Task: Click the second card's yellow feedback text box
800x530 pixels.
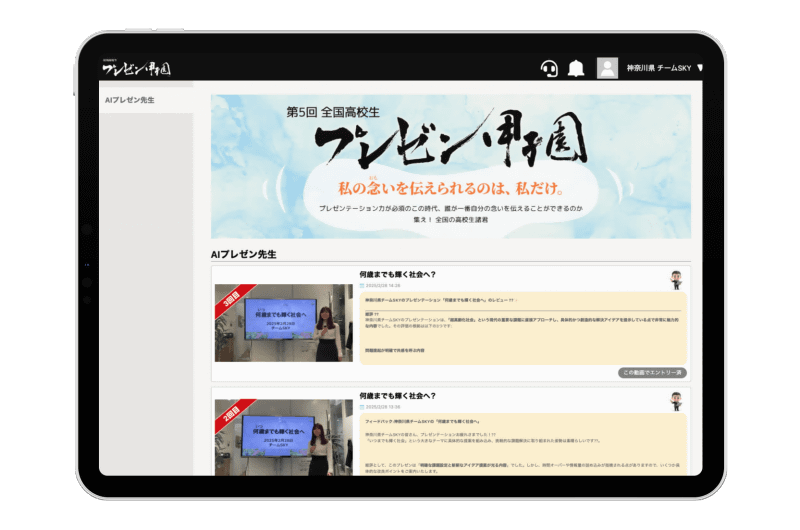Action: [x=523, y=444]
